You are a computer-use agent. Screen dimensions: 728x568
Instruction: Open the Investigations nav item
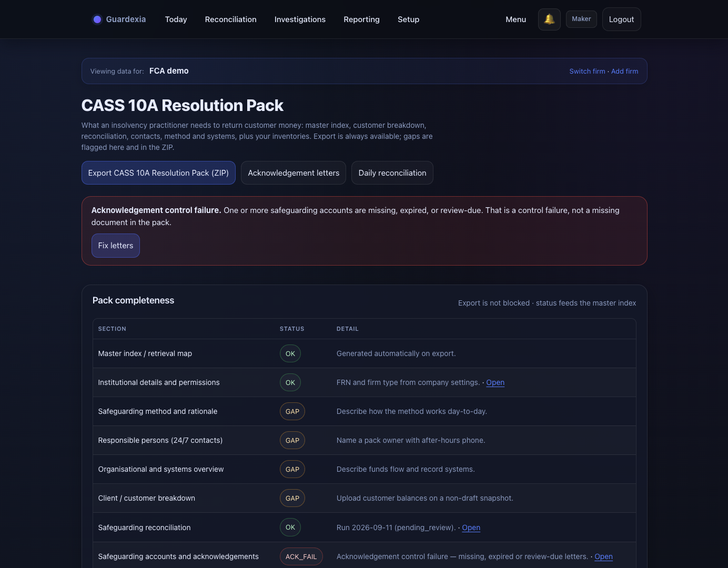click(300, 19)
